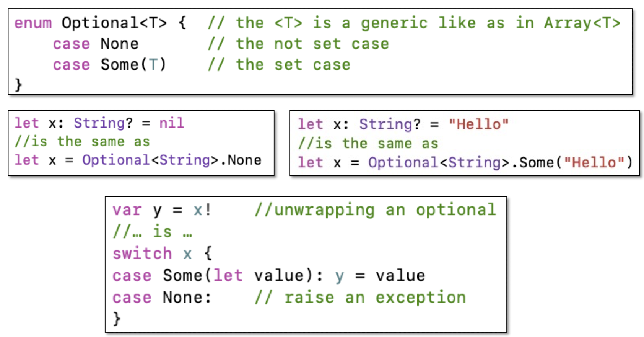644x337 pixels.
Task: Click the switch keyword
Action: coord(142,254)
